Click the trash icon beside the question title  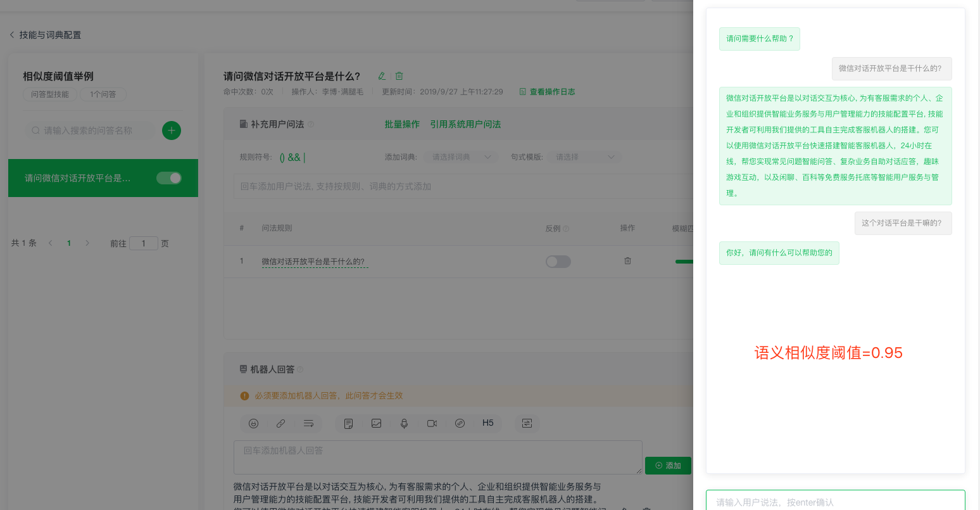(x=399, y=76)
